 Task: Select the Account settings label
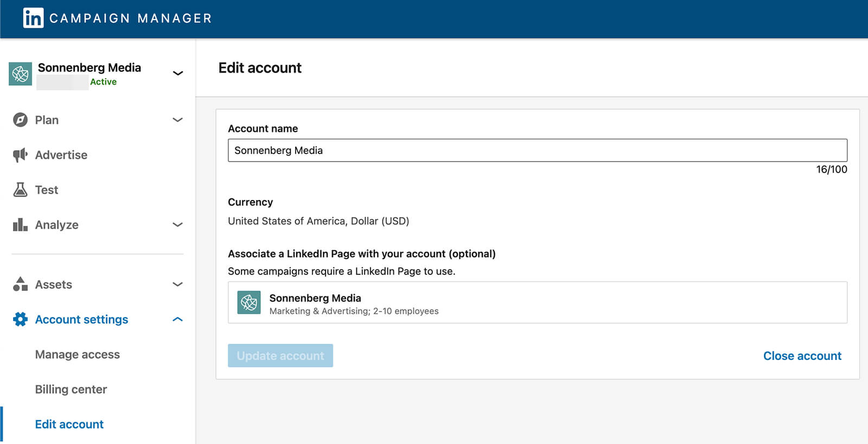(82, 319)
